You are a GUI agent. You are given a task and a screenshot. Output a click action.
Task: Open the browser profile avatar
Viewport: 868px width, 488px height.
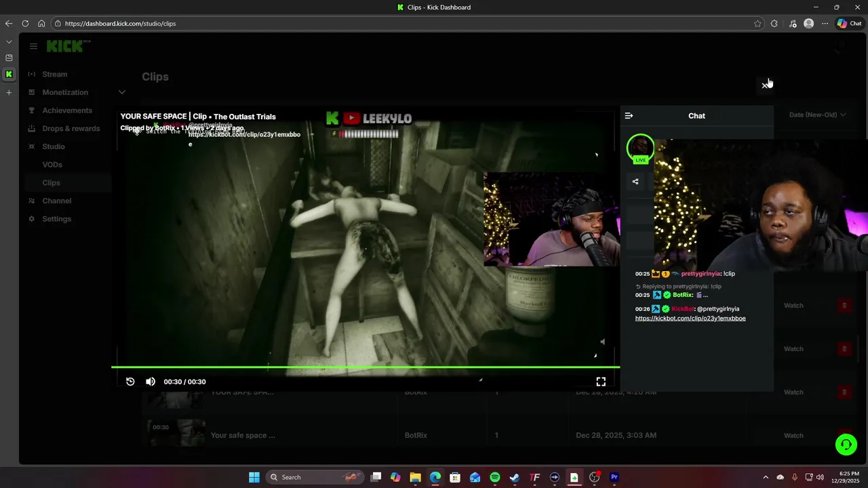click(808, 23)
